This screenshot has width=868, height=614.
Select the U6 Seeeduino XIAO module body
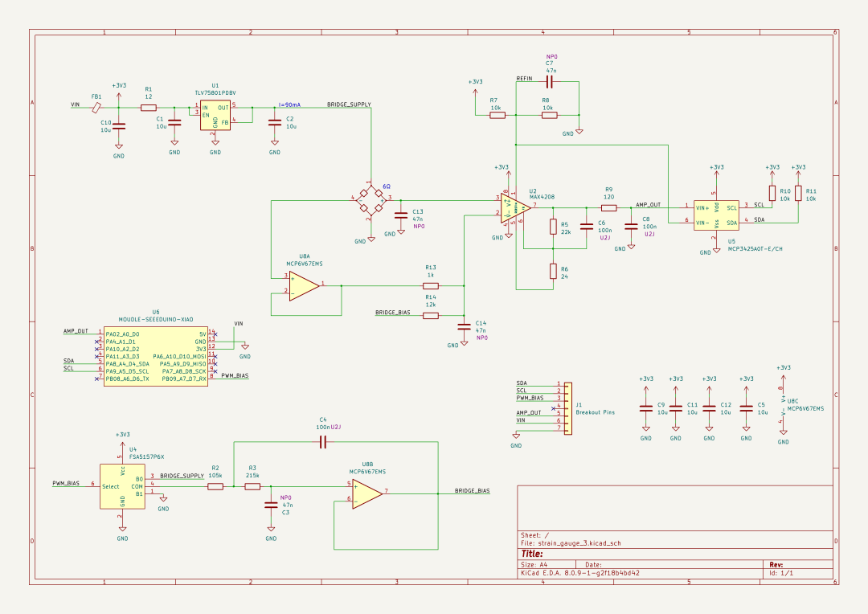coord(156,356)
